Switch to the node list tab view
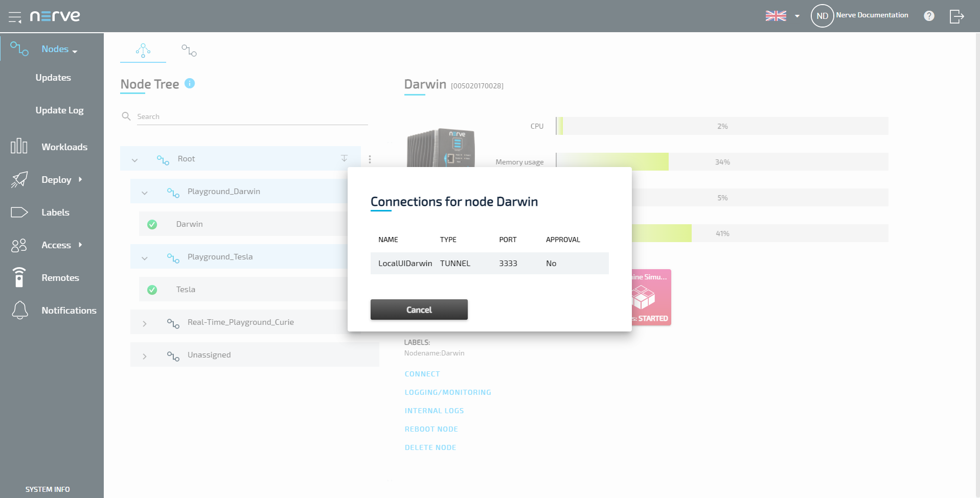This screenshot has height=498, width=980. [x=189, y=50]
